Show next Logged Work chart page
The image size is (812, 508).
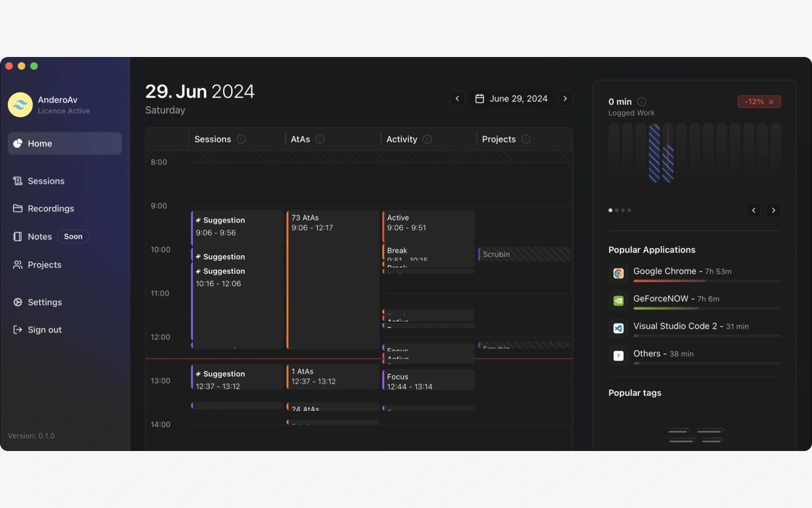[774, 211]
